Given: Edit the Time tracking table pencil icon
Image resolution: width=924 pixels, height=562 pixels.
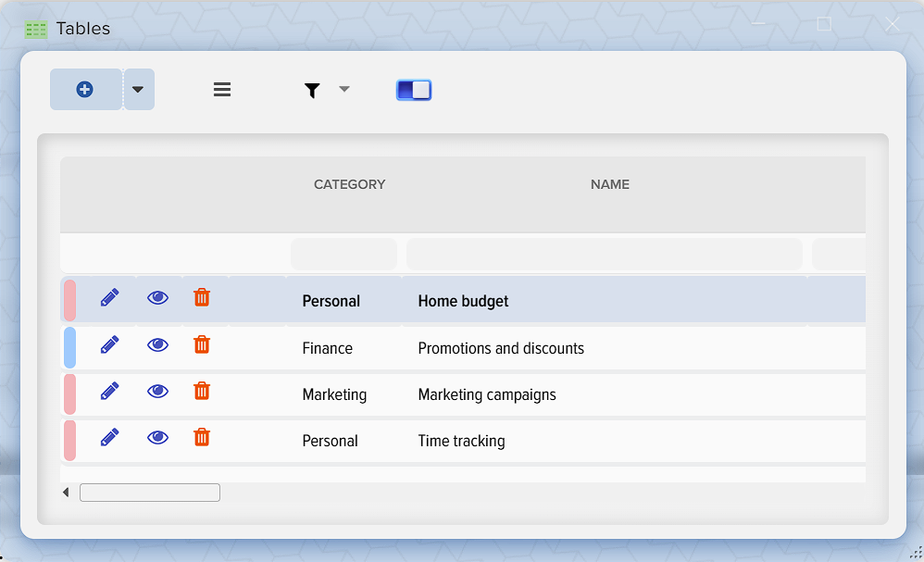Looking at the screenshot, I should click(109, 437).
